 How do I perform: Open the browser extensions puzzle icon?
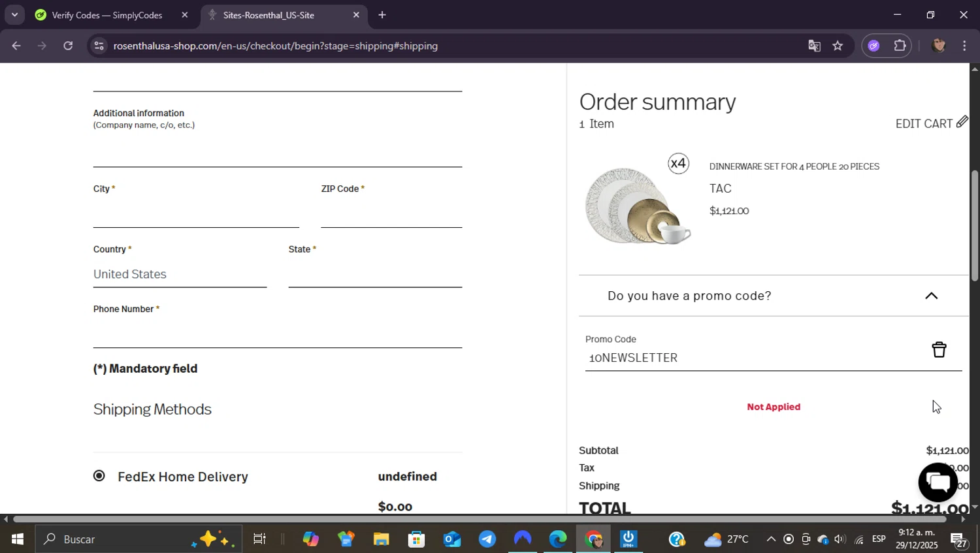(x=900, y=46)
